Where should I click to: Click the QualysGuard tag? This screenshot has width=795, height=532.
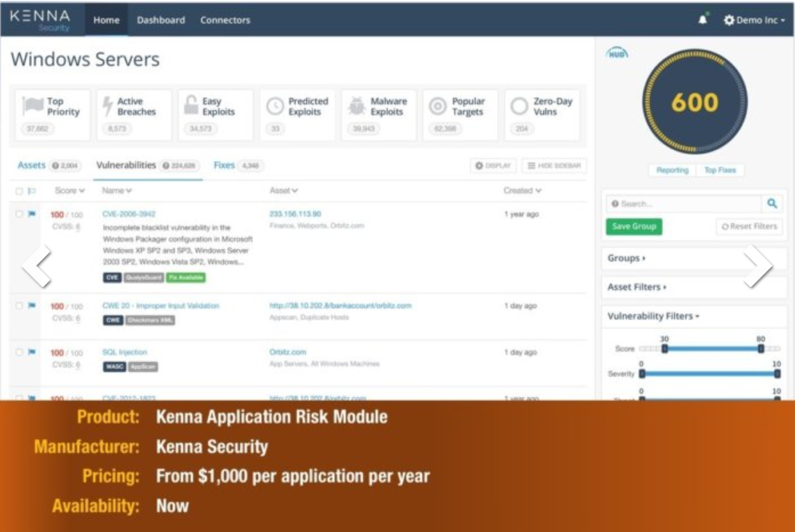144,278
